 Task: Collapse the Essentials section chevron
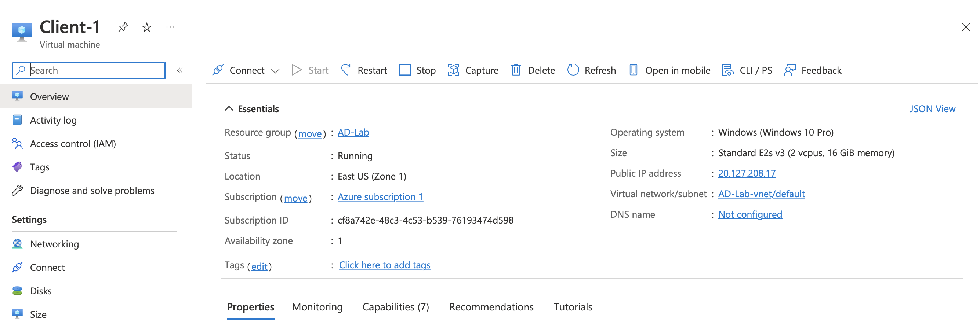pos(229,108)
